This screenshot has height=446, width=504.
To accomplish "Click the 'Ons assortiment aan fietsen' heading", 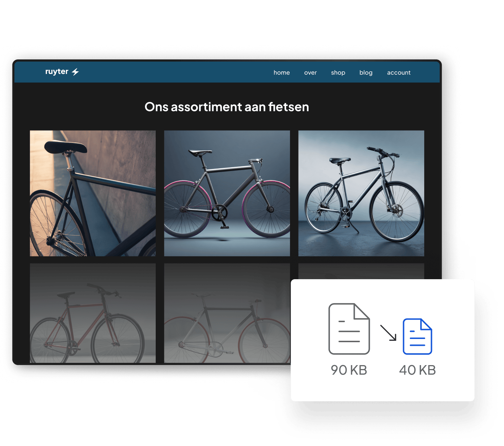I will point(227,107).
